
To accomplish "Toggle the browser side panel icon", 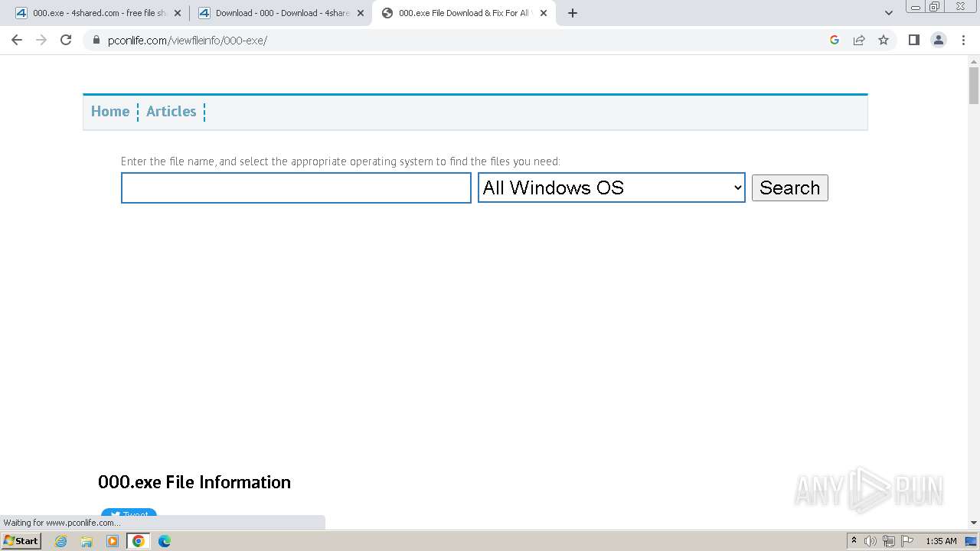I will [913, 40].
